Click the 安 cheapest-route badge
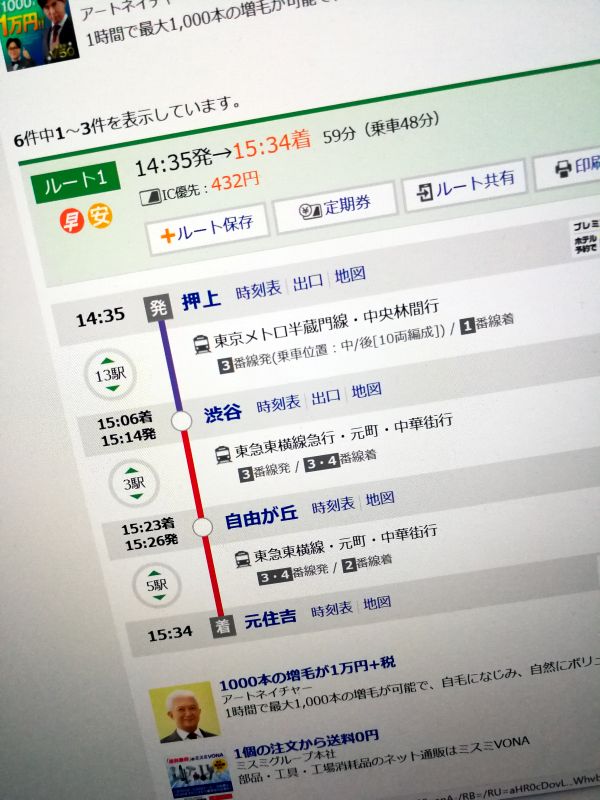 99,216
